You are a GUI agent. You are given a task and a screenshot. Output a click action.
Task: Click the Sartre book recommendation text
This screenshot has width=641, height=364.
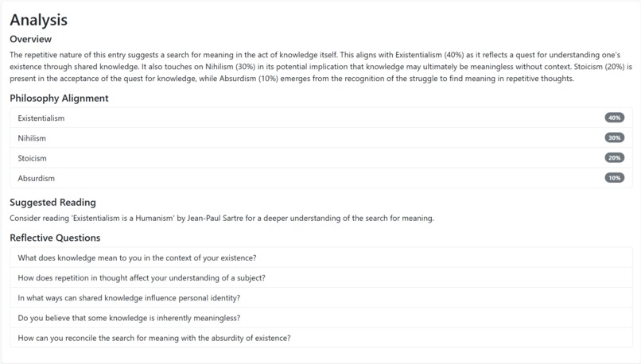click(x=222, y=218)
